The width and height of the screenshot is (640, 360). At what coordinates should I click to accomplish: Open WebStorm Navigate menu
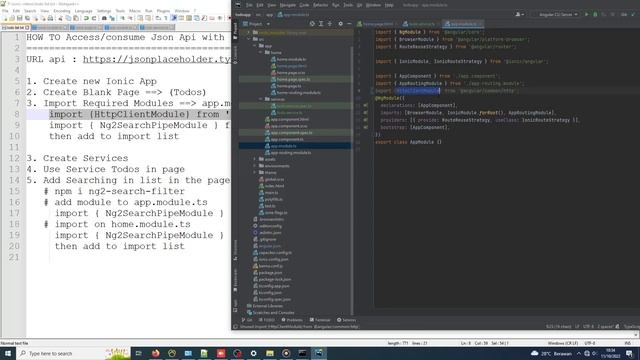[x=287, y=5]
